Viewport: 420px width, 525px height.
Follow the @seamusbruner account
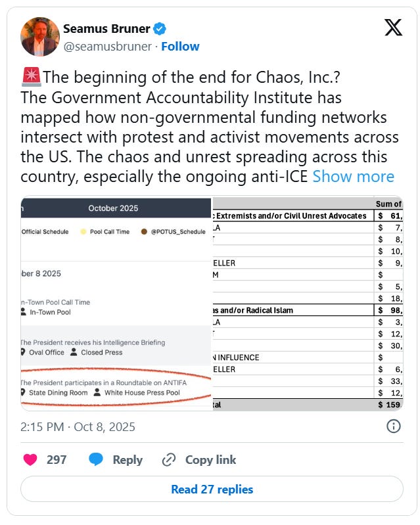pyautogui.click(x=180, y=46)
